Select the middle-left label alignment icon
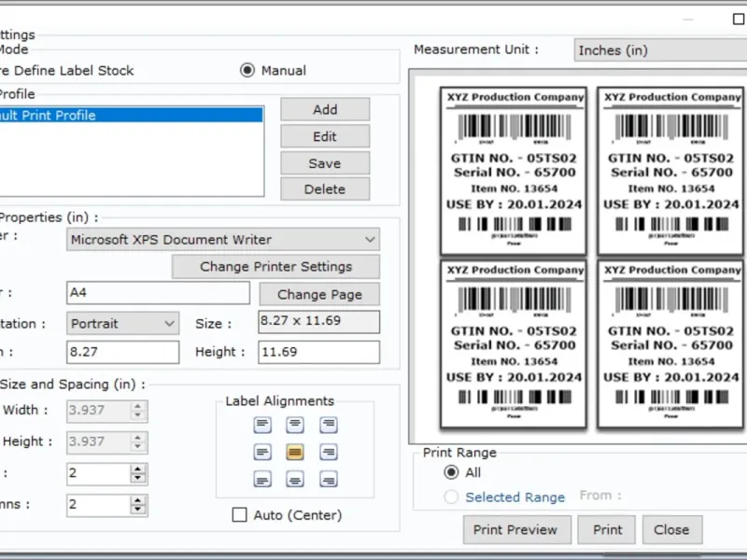This screenshot has height=560, width=747. tap(262, 453)
